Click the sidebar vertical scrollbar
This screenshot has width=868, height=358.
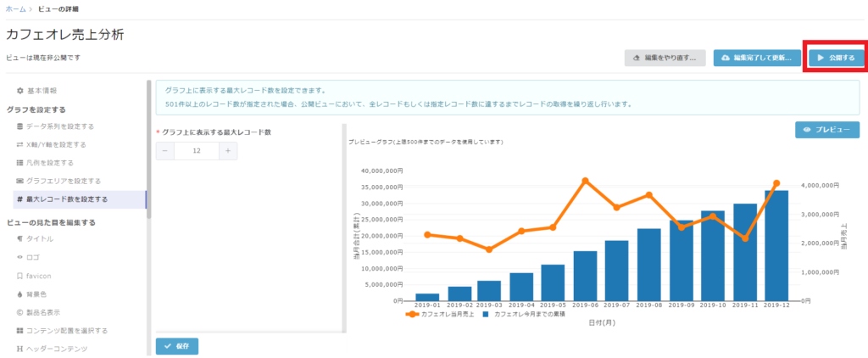pyautogui.click(x=148, y=149)
